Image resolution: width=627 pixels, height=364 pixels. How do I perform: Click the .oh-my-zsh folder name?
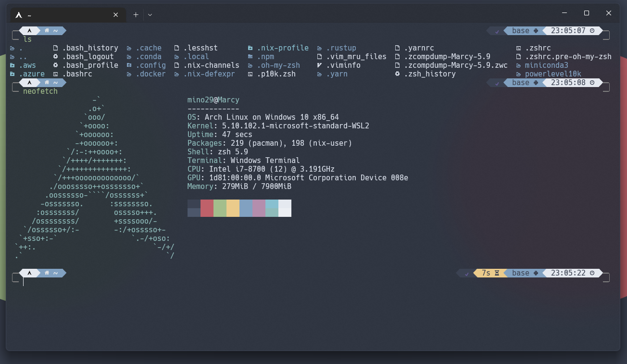click(278, 65)
